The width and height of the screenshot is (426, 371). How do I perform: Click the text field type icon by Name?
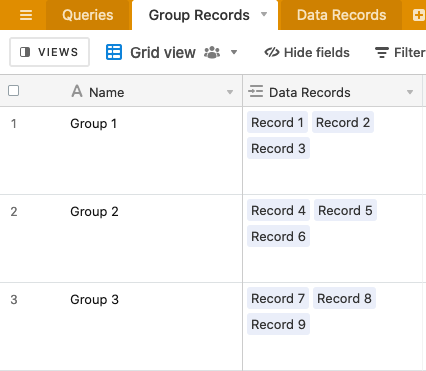point(77,91)
